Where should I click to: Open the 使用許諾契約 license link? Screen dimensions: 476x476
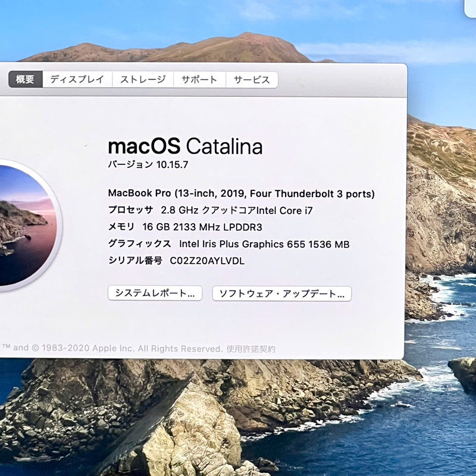tap(250, 349)
